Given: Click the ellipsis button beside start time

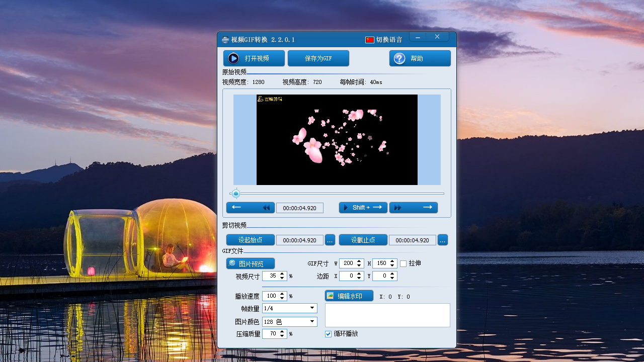Looking at the screenshot, I should click(330, 240).
